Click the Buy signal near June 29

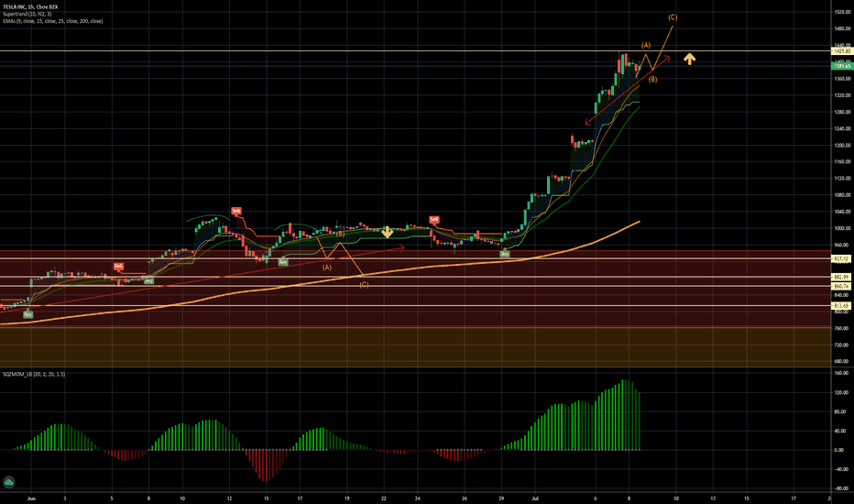pyautogui.click(x=505, y=254)
